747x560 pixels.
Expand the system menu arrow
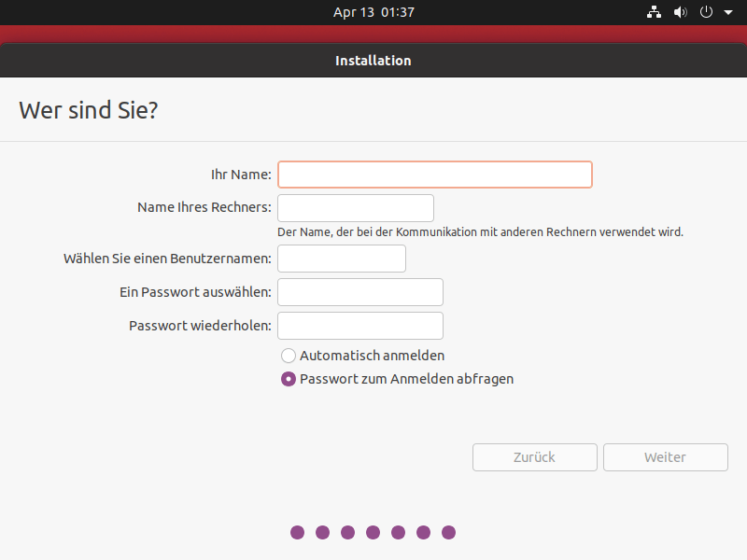tap(728, 13)
